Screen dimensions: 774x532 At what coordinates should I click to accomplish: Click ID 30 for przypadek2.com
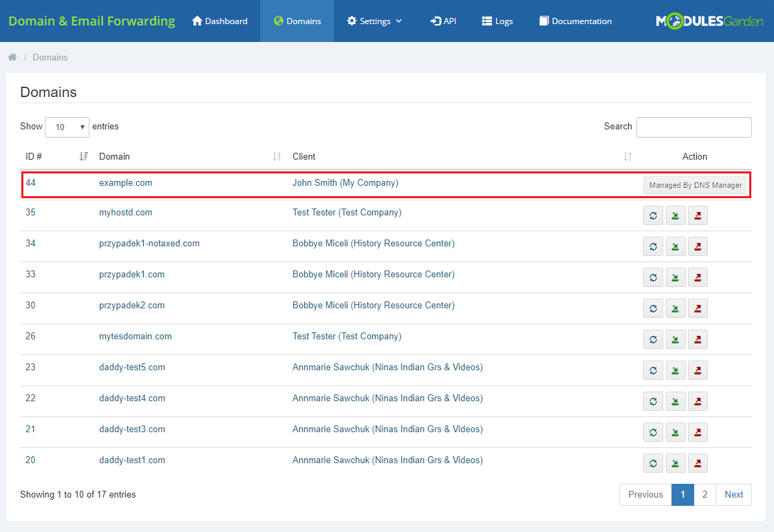coord(30,306)
